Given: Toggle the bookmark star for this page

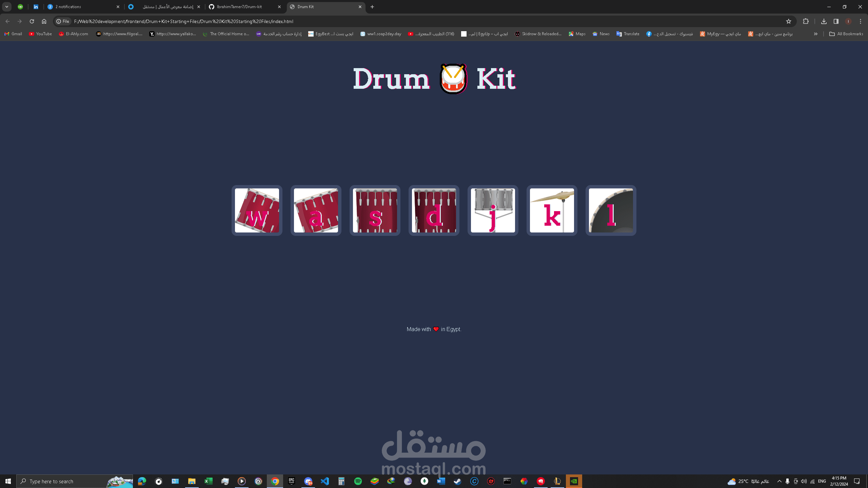Looking at the screenshot, I should 789,21.
